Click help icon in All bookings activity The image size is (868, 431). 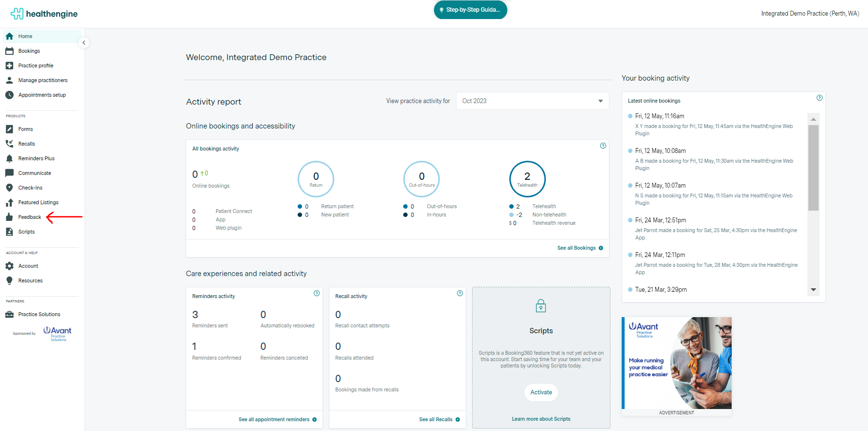point(603,146)
